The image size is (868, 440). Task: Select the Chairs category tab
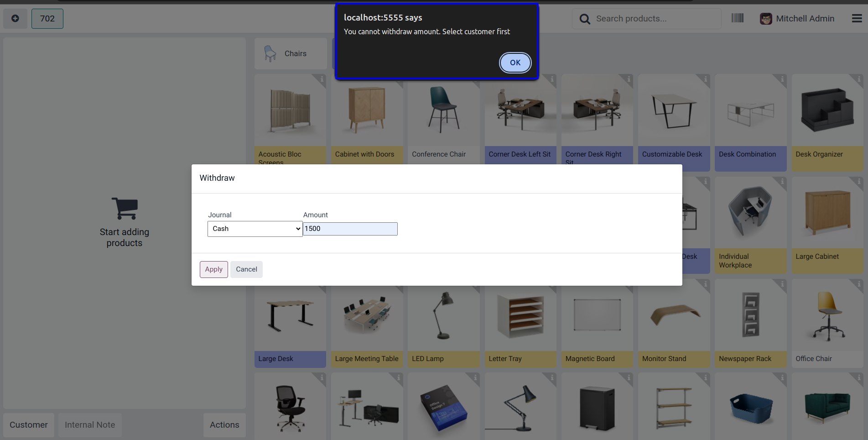291,54
